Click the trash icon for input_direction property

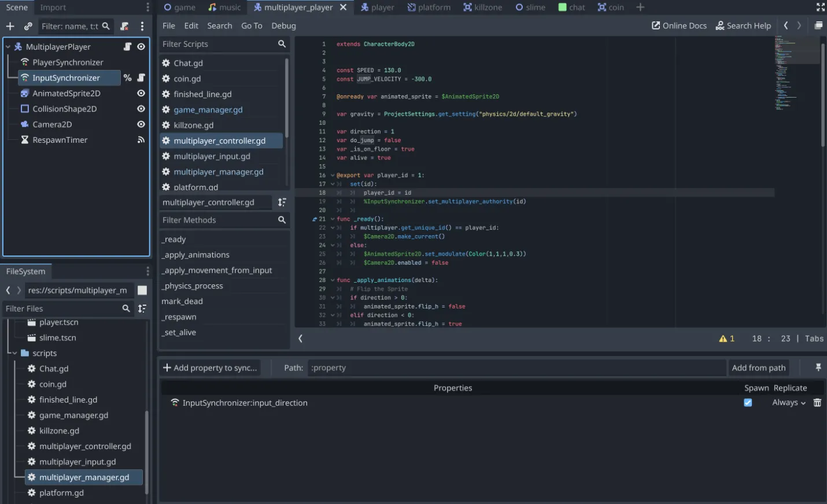coord(817,403)
